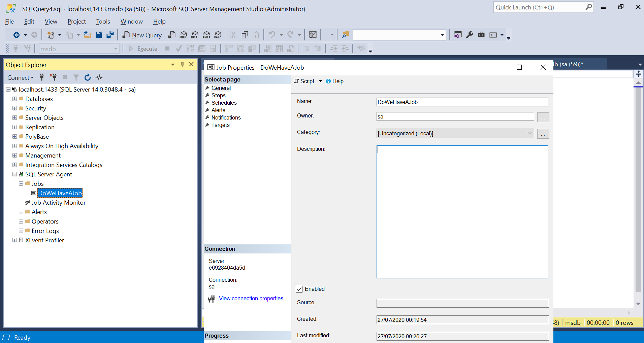Refresh the Object Explorer tree
Screen dimensions: 644x343
pos(88,77)
